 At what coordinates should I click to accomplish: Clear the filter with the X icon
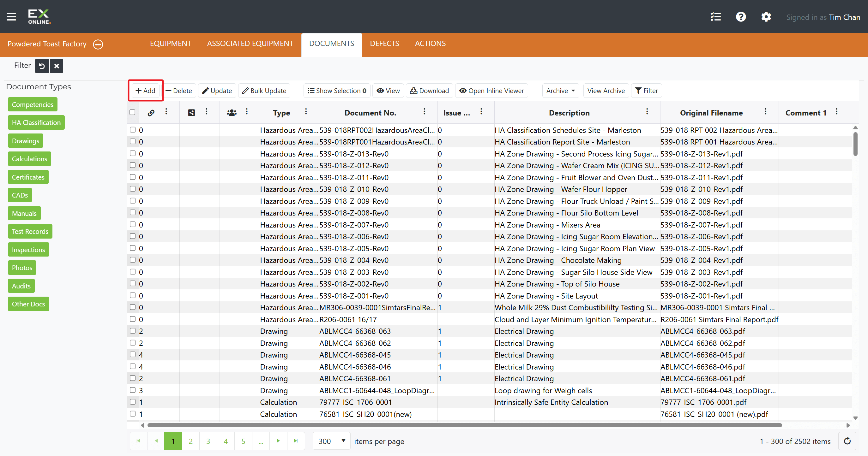click(x=57, y=66)
